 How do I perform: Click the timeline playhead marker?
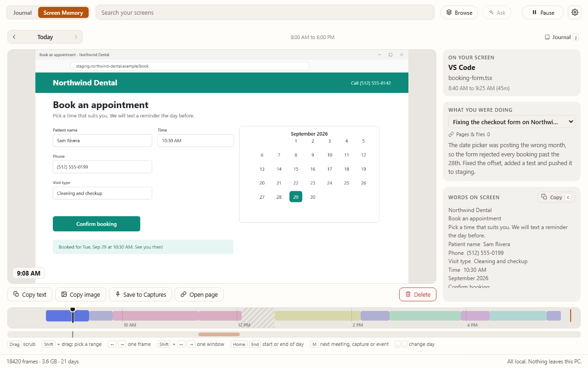[x=73, y=315]
